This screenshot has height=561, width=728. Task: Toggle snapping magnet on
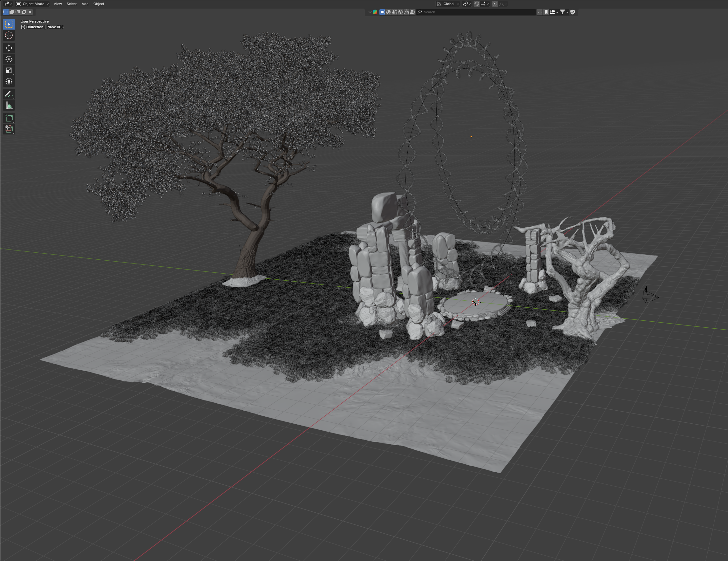point(477,4)
